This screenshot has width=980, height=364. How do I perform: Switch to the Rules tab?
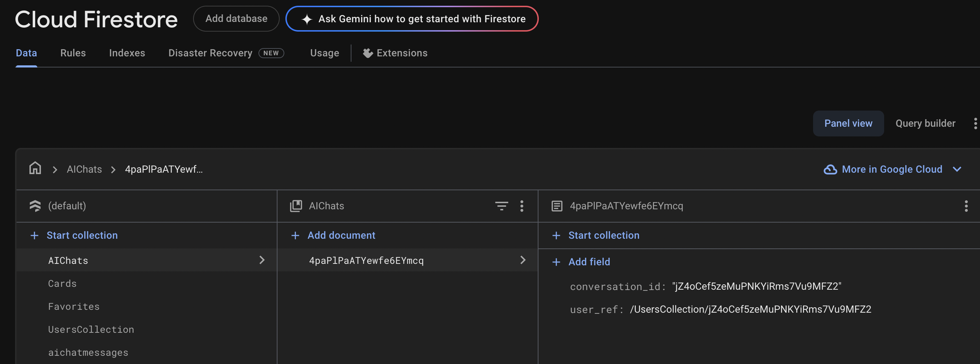coord(73,53)
